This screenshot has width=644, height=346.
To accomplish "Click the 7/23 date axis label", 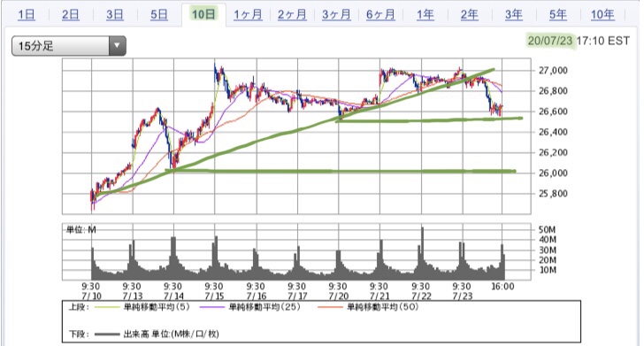I will 463,296.
